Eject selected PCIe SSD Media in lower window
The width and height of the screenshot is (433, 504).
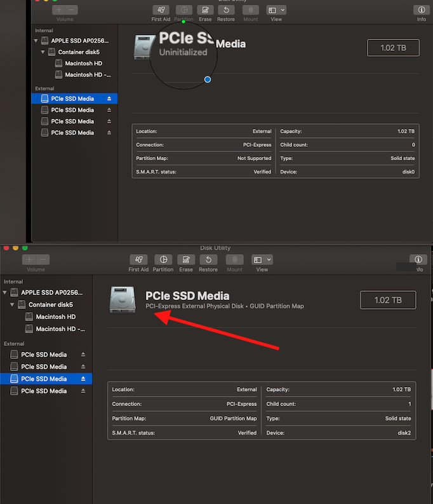coord(83,379)
